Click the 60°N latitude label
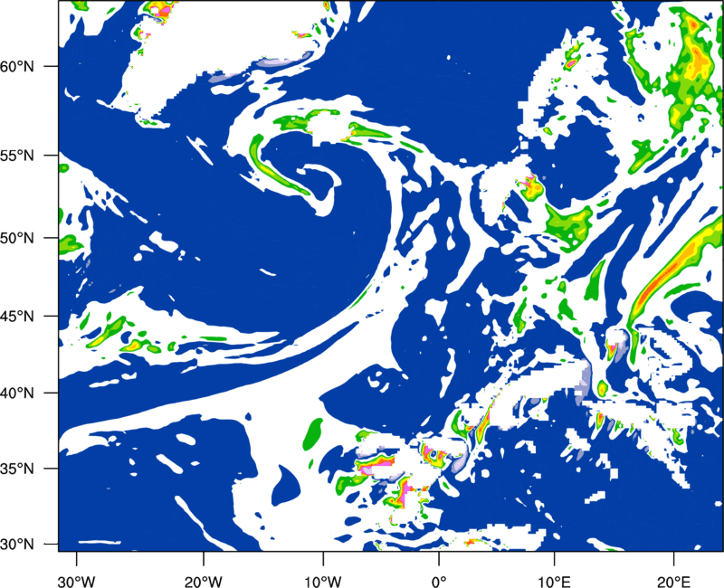The height and width of the screenshot is (588, 724). pyautogui.click(x=17, y=66)
